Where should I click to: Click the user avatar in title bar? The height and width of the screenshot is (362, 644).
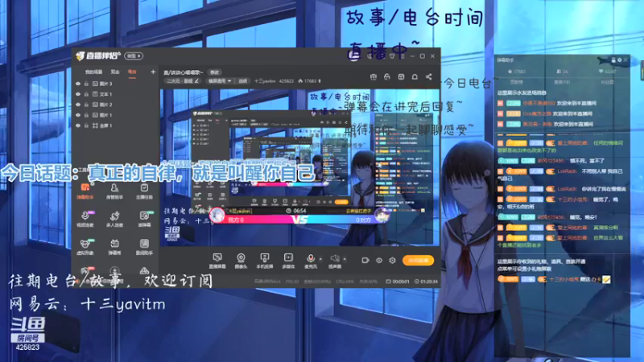click(353, 56)
